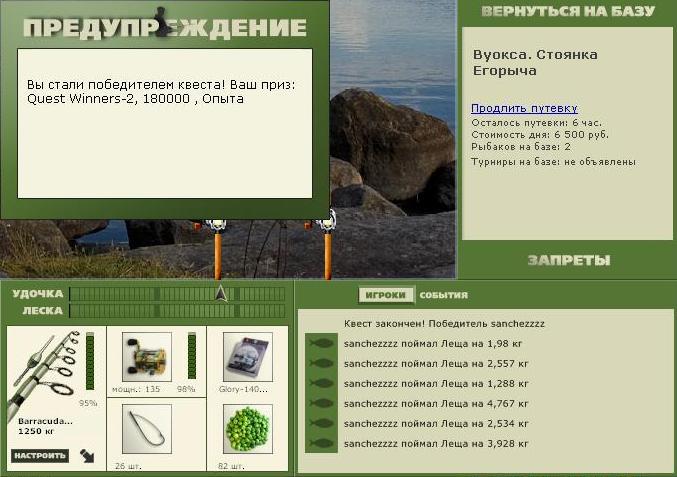677x477 pixels.
Task: Click the Glory-140... line label
Action: coord(243,389)
